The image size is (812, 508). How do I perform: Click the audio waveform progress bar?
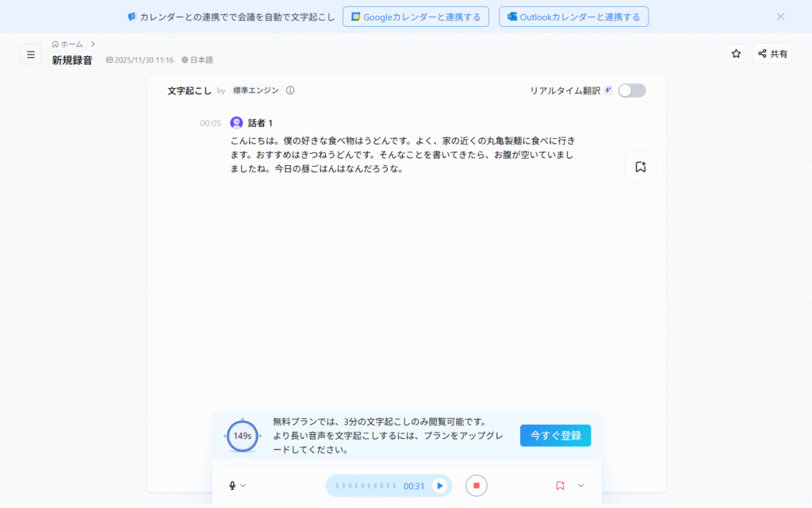coord(366,486)
